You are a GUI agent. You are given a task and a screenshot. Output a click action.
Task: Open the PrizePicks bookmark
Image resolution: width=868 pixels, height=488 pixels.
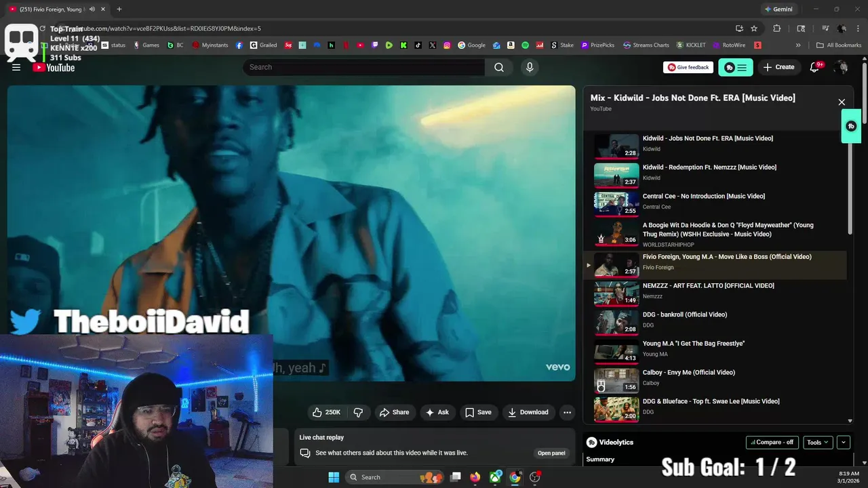point(597,45)
